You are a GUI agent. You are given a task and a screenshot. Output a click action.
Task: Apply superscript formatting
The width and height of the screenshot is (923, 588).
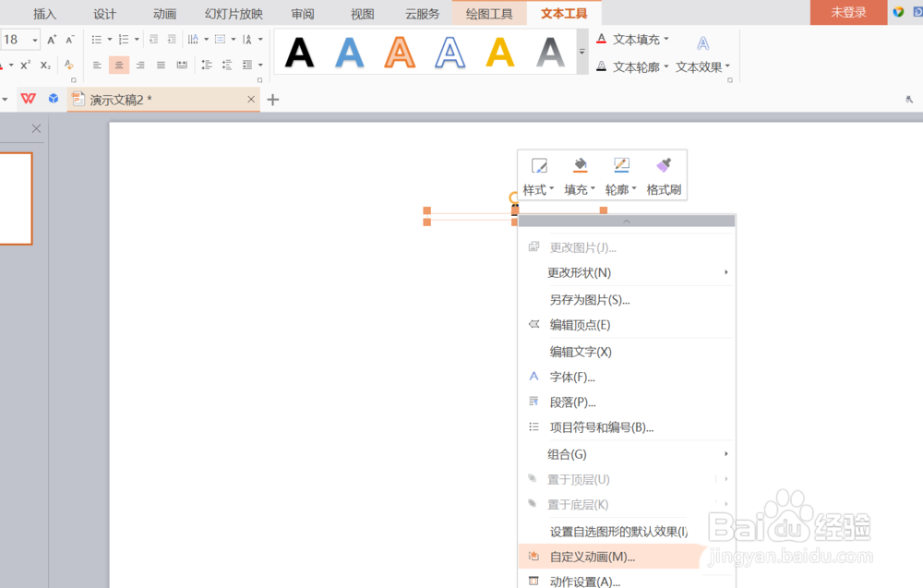(x=24, y=64)
